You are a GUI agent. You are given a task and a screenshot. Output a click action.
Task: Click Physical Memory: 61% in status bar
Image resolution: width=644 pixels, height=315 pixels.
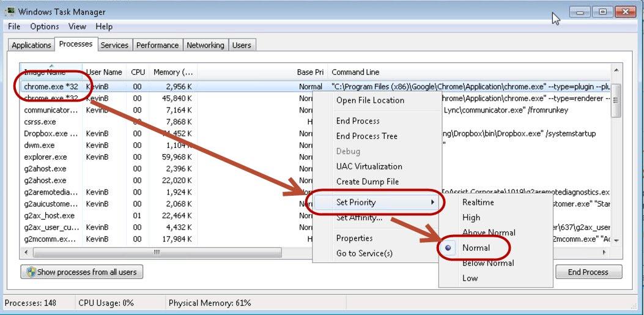[x=210, y=303]
